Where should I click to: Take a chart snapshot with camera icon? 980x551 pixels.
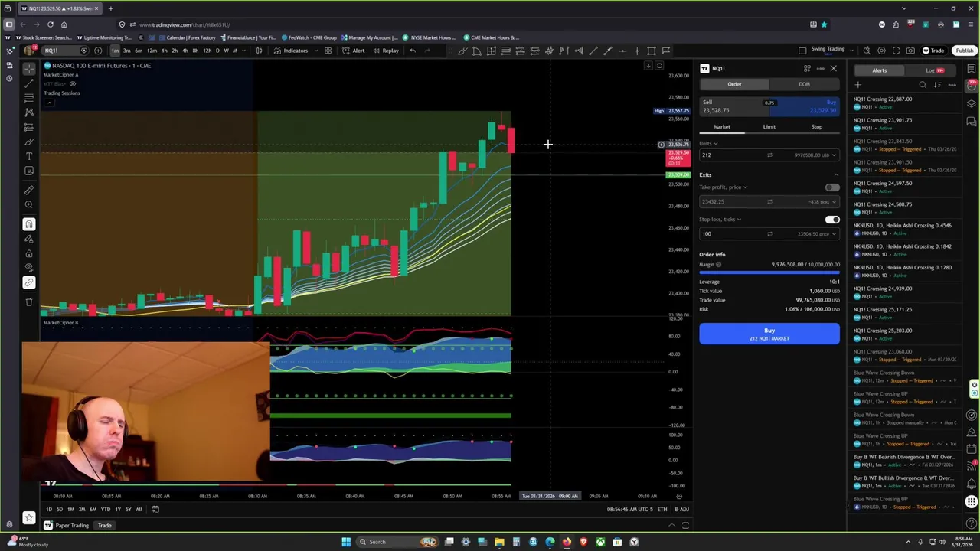pos(910,51)
